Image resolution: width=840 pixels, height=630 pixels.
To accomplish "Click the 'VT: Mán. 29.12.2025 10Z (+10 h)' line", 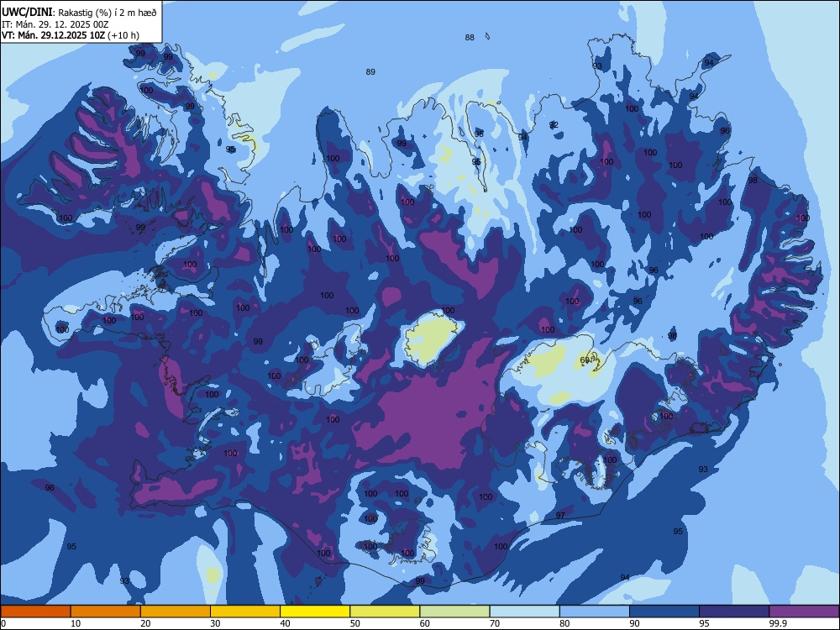I will (x=71, y=35).
